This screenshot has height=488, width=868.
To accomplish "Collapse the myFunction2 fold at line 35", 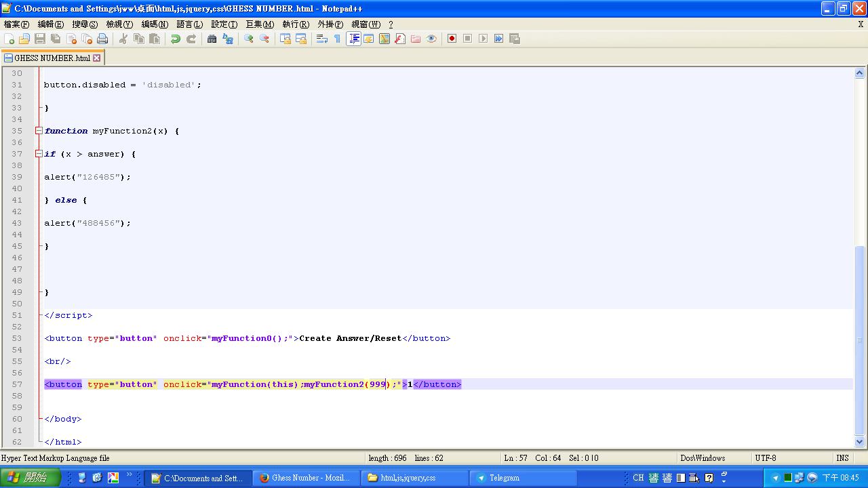I will [39, 131].
